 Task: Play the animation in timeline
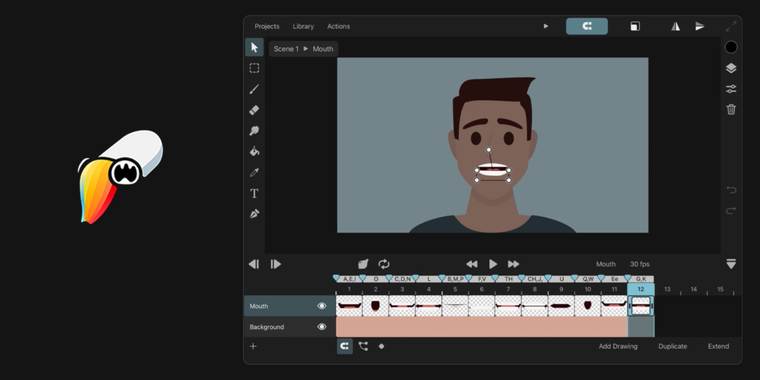(x=493, y=264)
